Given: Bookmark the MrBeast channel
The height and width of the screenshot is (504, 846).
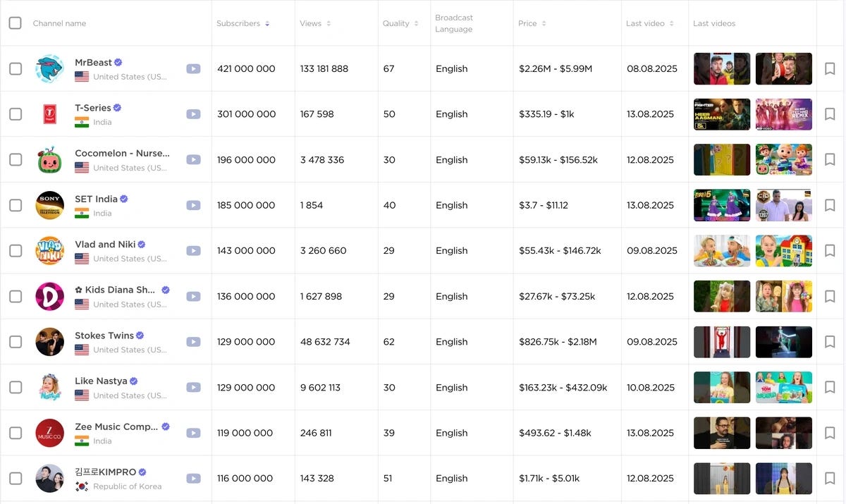Looking at the screenshot, I should click(x=830, y=68).
